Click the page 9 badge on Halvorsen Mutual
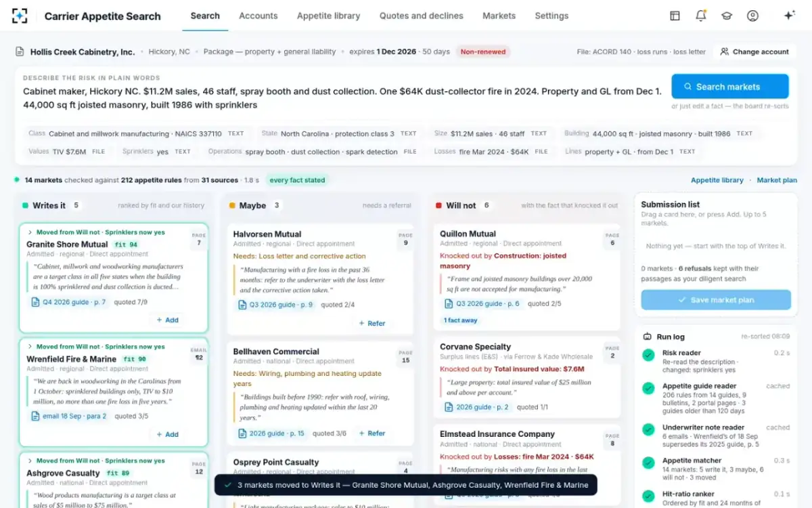 [x=405, y=240]
